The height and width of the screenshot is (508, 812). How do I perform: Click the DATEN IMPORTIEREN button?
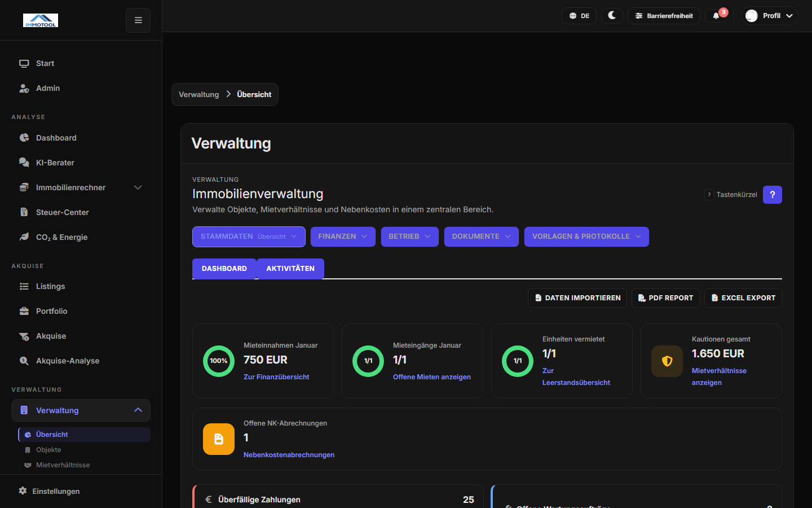[577, 297]
